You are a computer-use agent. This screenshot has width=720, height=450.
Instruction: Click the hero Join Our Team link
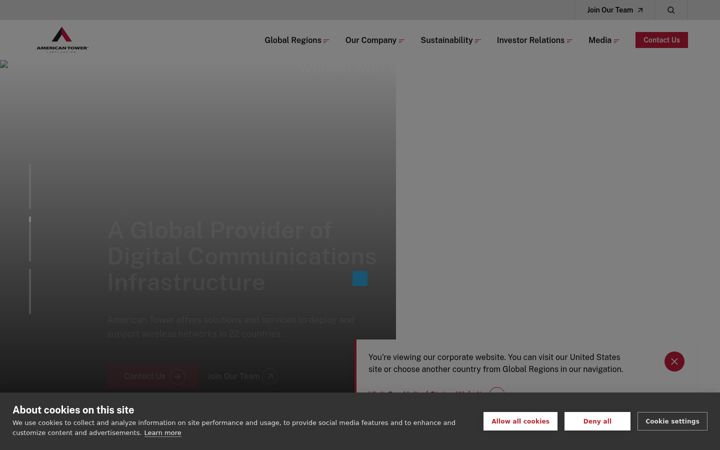[x=242, y=376]
